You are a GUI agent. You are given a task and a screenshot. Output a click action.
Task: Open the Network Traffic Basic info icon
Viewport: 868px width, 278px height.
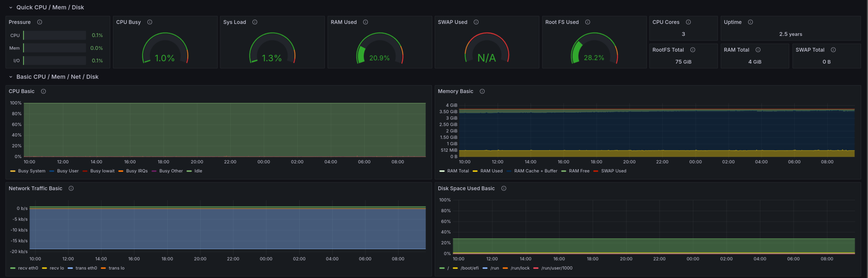pyautogui.click(x=71, y=188)
